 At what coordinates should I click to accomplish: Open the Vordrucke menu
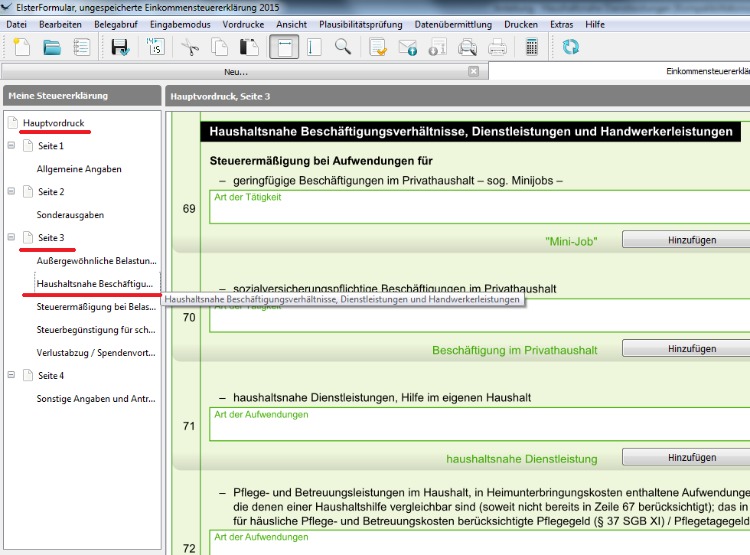[x=243, y=24]
